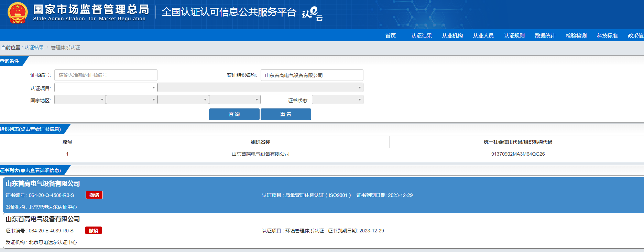Click the 全国认证认可信息公共服务平台 title
Screen dimensions: 644x252
(229, 12)
